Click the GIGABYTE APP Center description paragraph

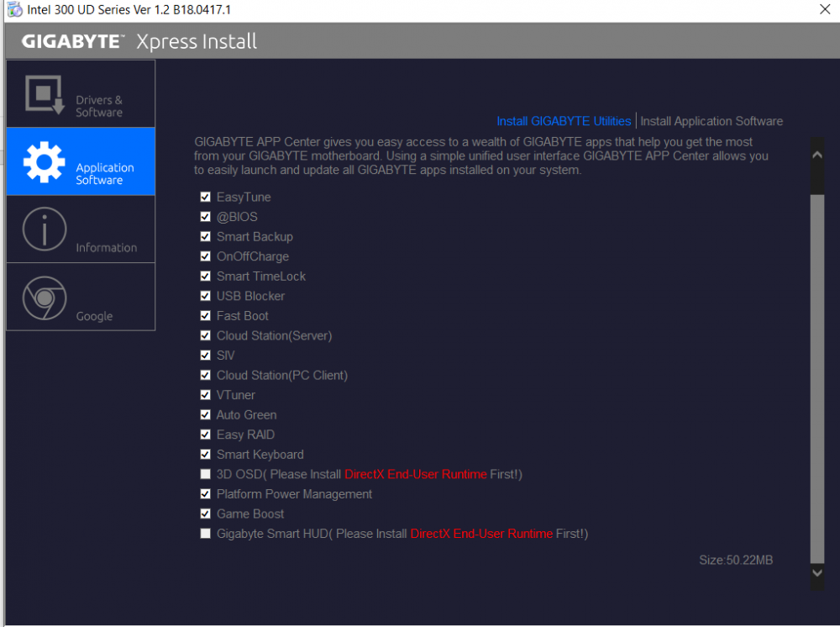(x=481, y=156)
